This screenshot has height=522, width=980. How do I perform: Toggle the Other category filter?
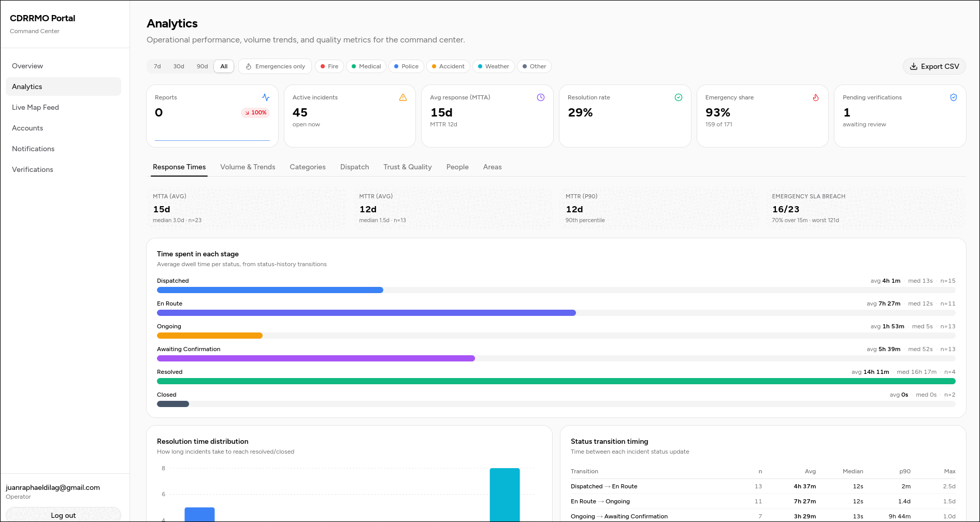click(534, 66)
